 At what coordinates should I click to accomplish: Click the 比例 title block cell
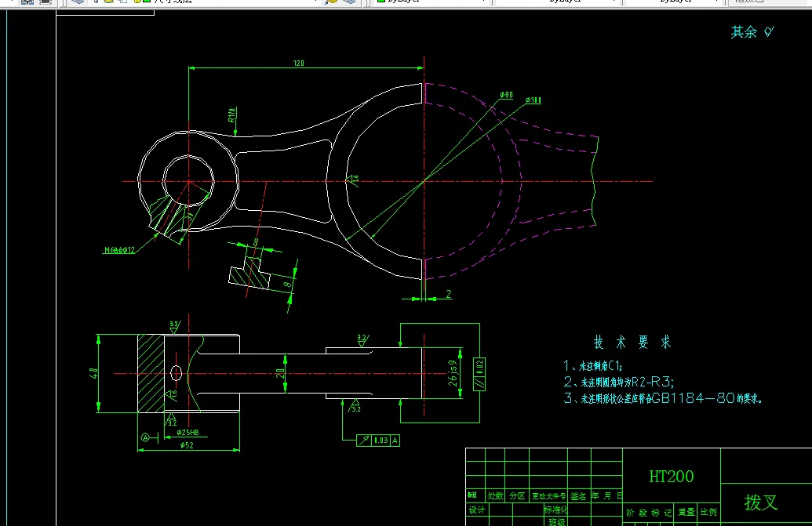708,513
